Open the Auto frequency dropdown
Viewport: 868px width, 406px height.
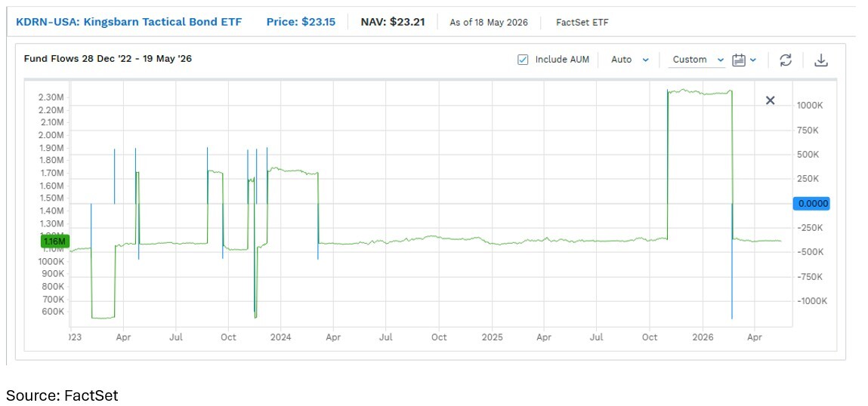[x=630, y=60]
